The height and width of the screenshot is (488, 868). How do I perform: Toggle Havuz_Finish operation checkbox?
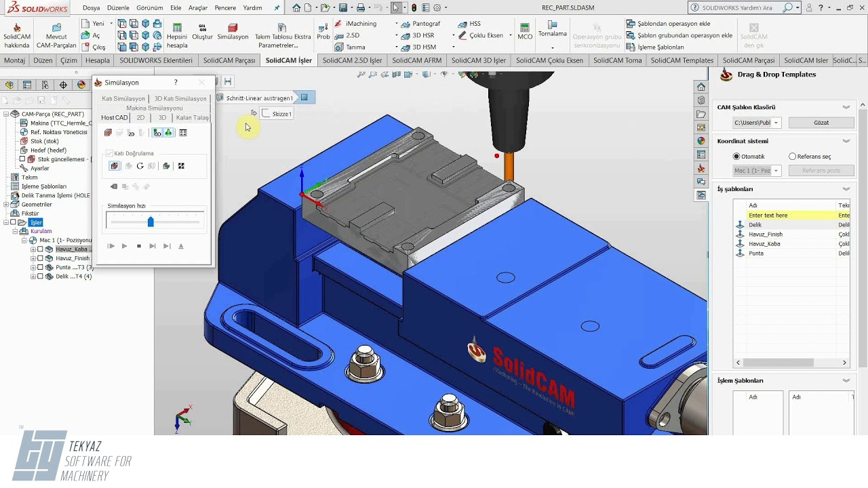40,258
